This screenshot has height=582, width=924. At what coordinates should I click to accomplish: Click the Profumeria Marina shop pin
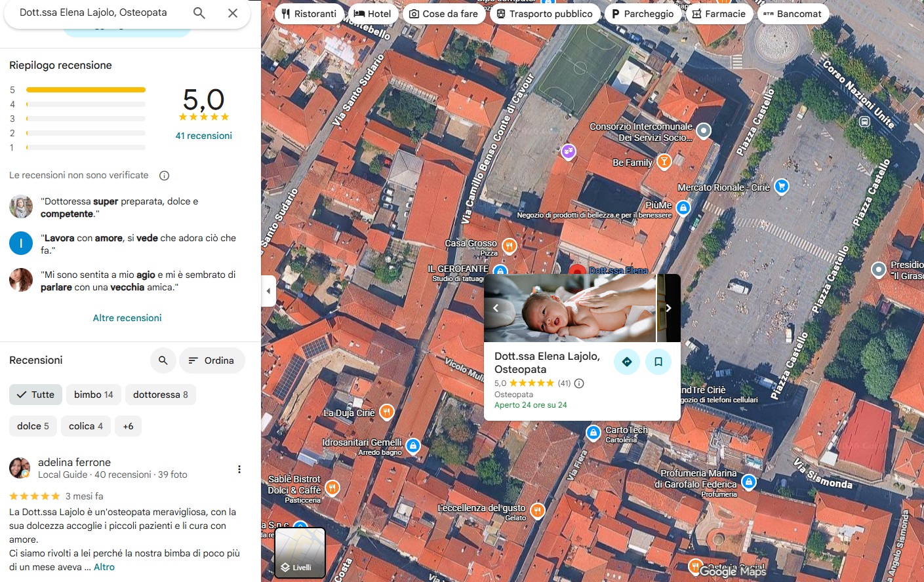pyautogui.click(x=749, y=482)
